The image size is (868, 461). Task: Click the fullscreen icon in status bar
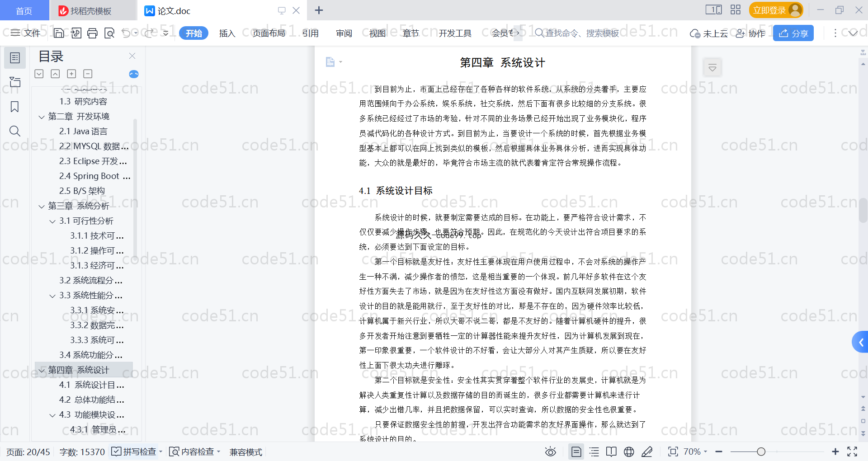852,452
